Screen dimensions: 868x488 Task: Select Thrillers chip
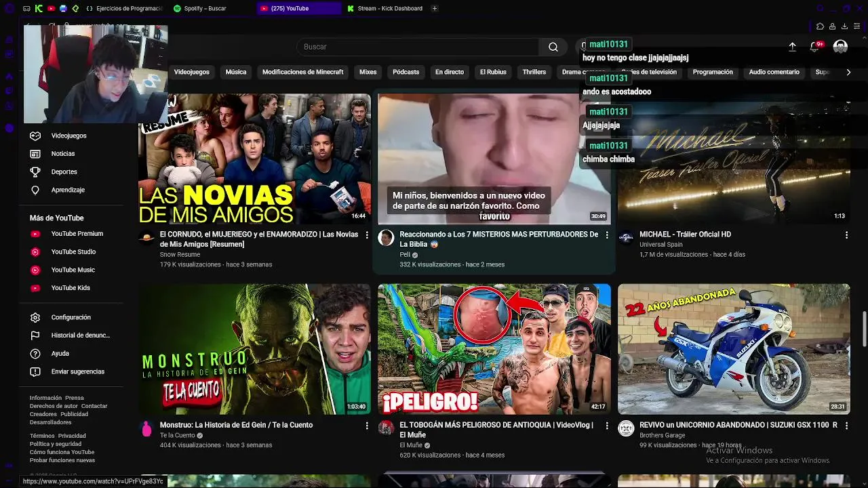534,72
